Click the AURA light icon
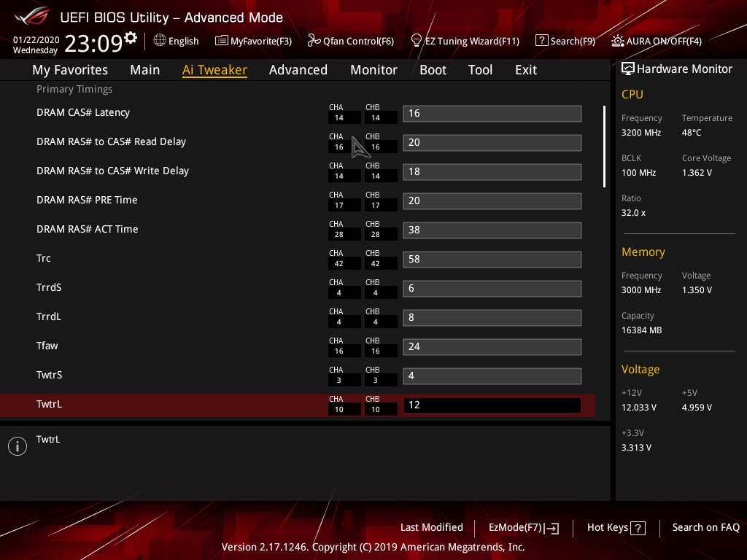 tap(617, 41)
